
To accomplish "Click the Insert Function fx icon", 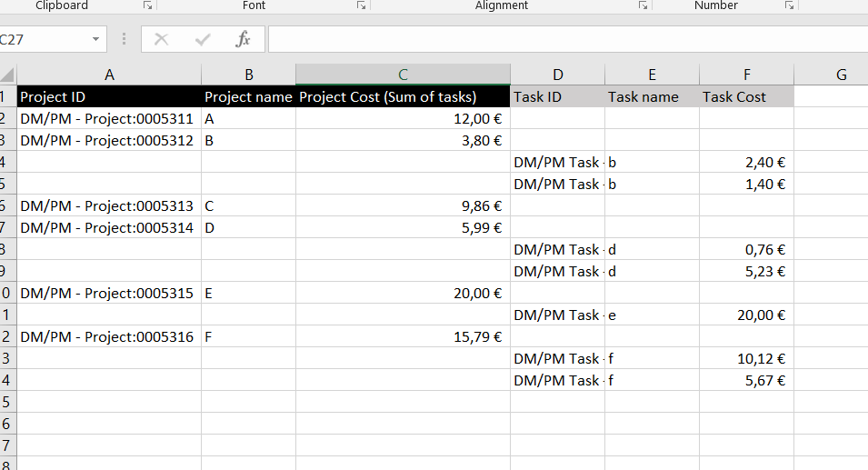I will (x=243, y=39).
